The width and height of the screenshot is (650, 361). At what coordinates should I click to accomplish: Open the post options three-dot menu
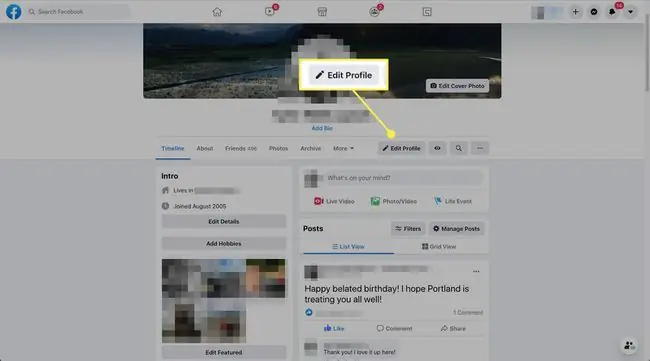tap(476, 271)
